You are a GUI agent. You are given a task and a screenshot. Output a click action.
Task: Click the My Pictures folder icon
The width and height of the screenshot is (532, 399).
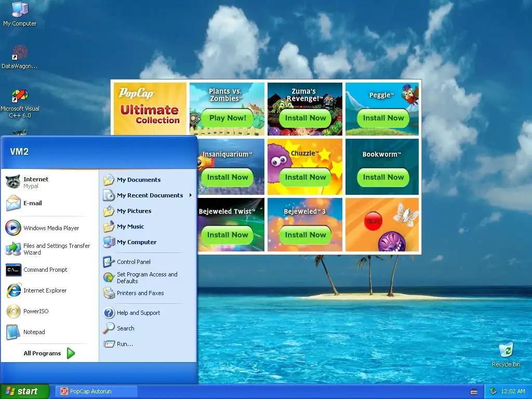tap(109, 211)
